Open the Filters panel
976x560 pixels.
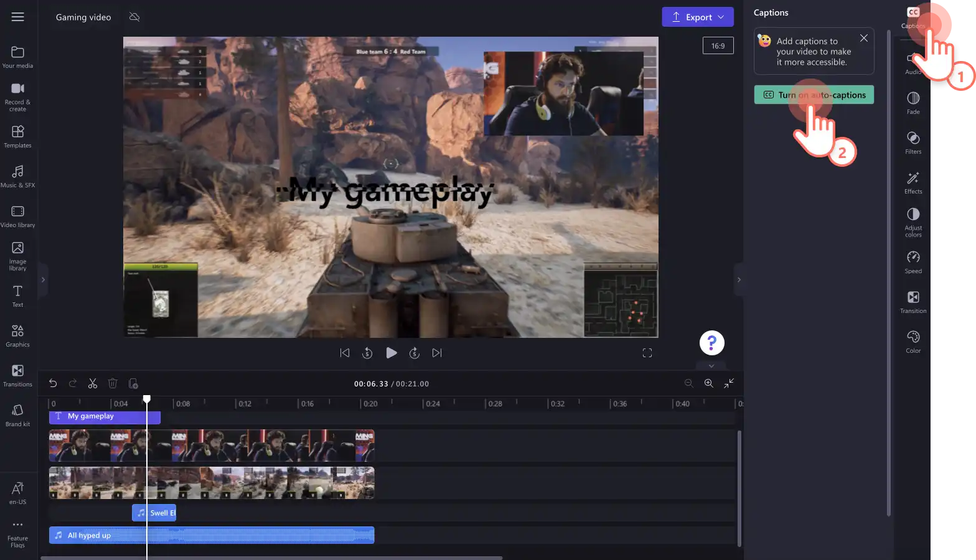[913, 142]
